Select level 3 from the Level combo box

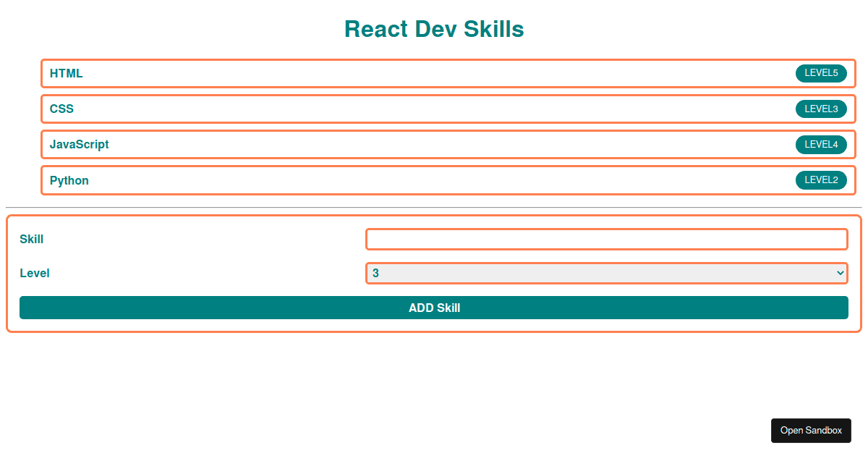(606, 273)
